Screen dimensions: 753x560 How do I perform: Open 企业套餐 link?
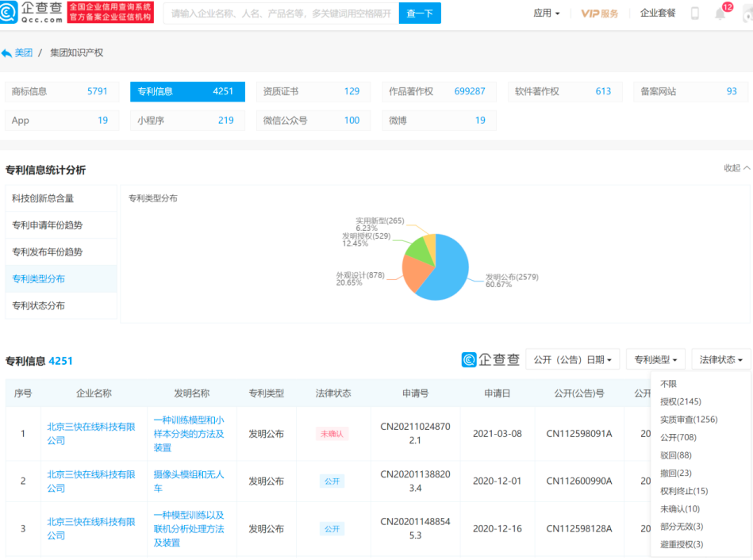pyautogui.click(x=658, y=13)
